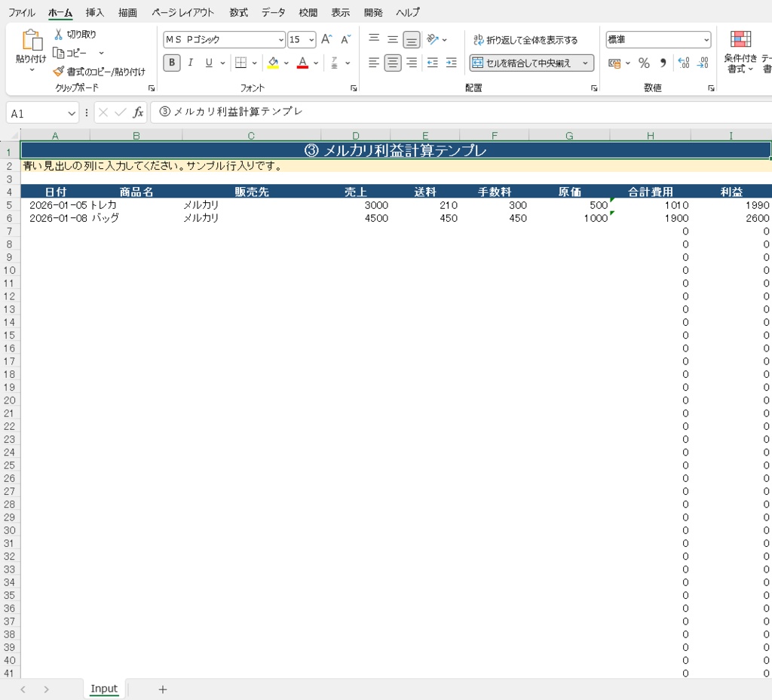Apply the yellow fill color bucket

coord(273,63)
